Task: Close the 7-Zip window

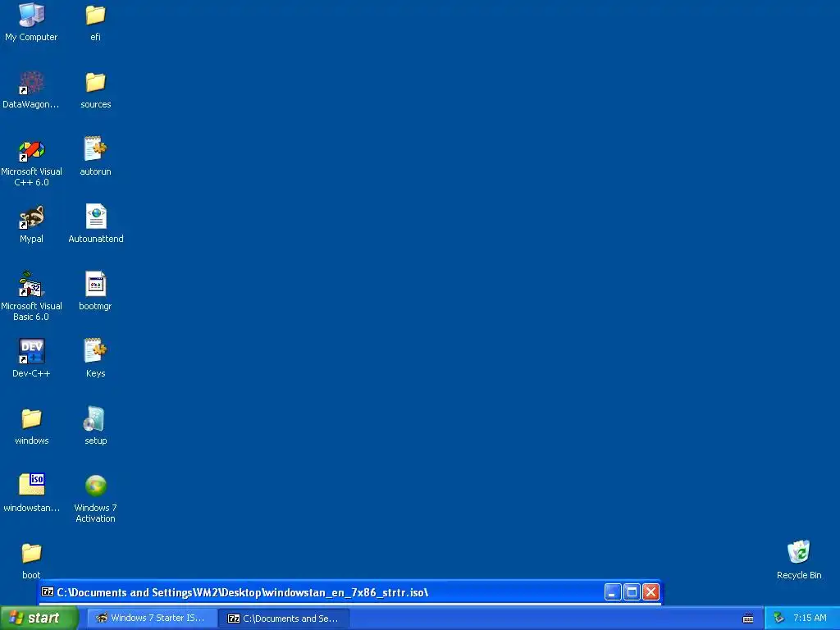Action: [651, 592]
